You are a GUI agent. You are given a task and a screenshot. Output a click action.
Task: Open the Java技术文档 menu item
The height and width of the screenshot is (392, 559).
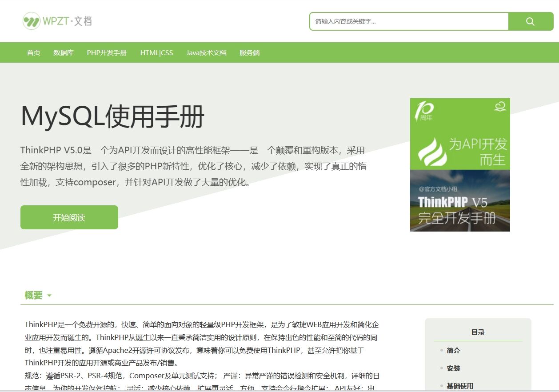pos(207,52)
